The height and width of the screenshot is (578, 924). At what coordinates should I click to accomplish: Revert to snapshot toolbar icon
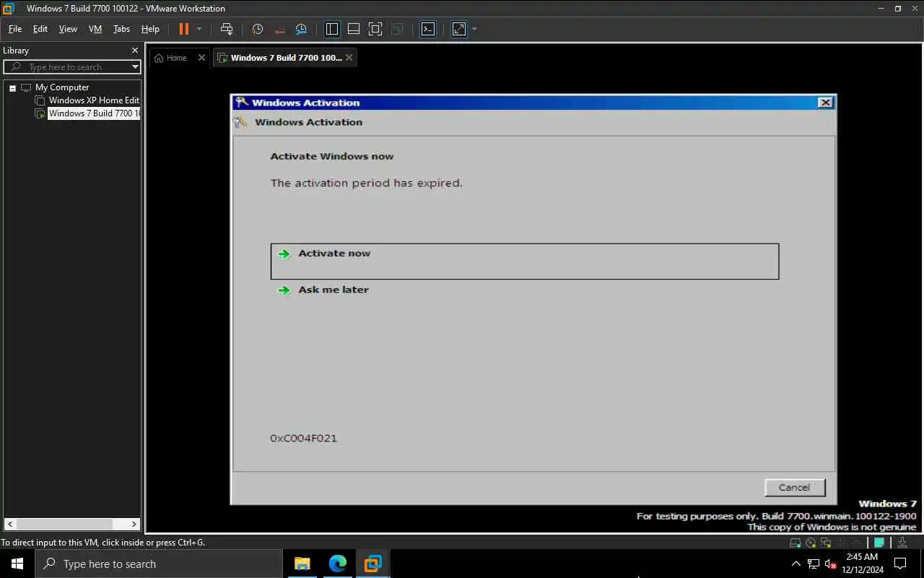pos(279,29)
